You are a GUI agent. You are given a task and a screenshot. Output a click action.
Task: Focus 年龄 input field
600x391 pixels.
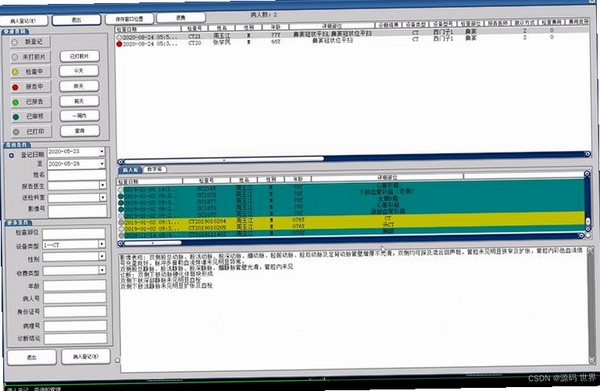[75, 285]
